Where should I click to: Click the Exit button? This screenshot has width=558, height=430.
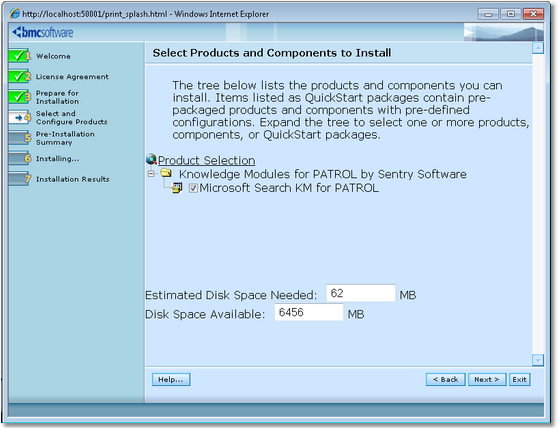pos(520,379)
